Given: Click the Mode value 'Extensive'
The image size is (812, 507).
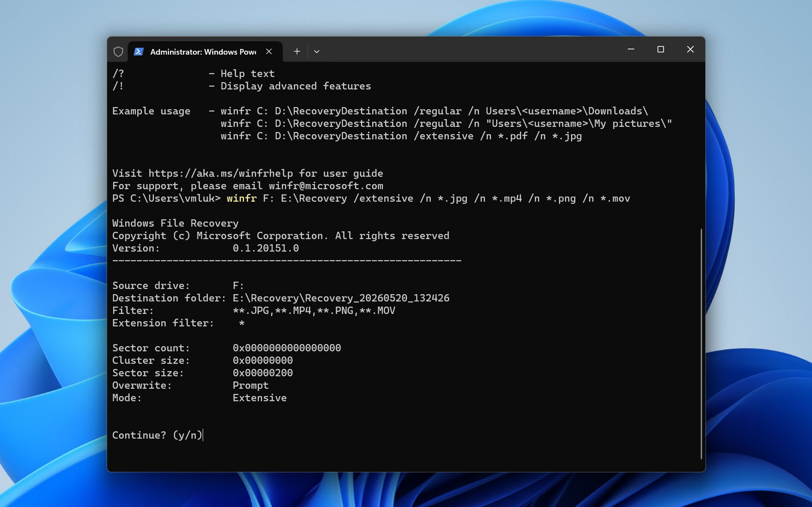Looking at the screenshot, I should (x=259, y=398).
